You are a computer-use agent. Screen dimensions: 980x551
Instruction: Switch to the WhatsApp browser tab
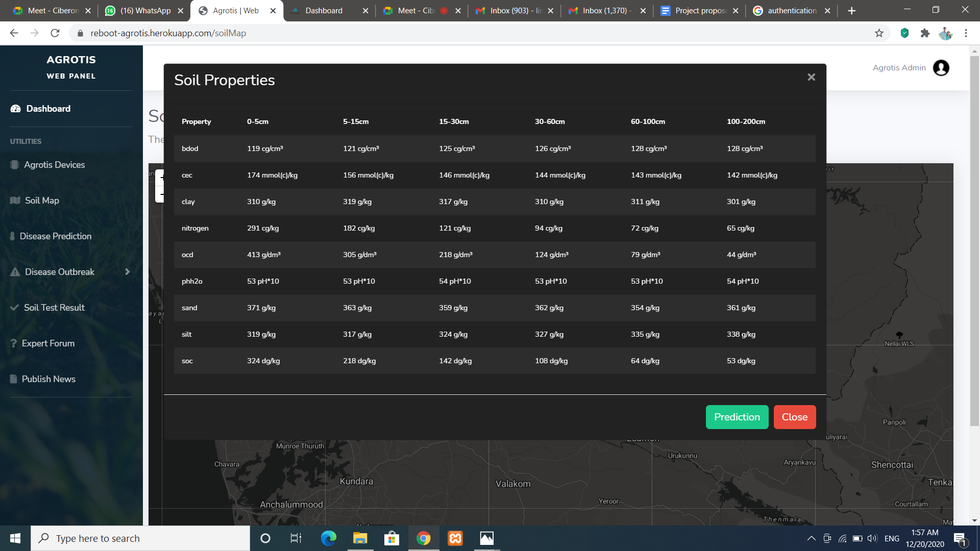point(145,11)
